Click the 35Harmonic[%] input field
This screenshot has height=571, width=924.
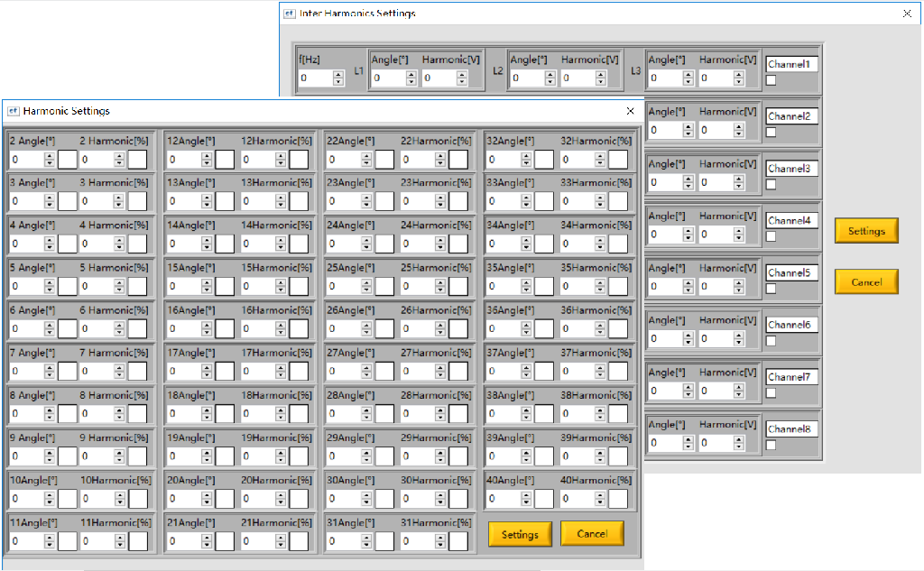tap(577, 286)
